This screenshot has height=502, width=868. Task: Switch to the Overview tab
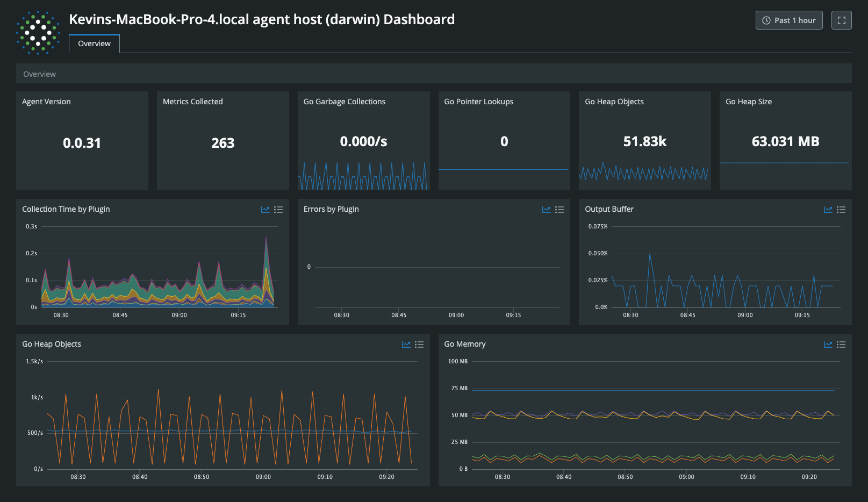[x=94, y=44]
